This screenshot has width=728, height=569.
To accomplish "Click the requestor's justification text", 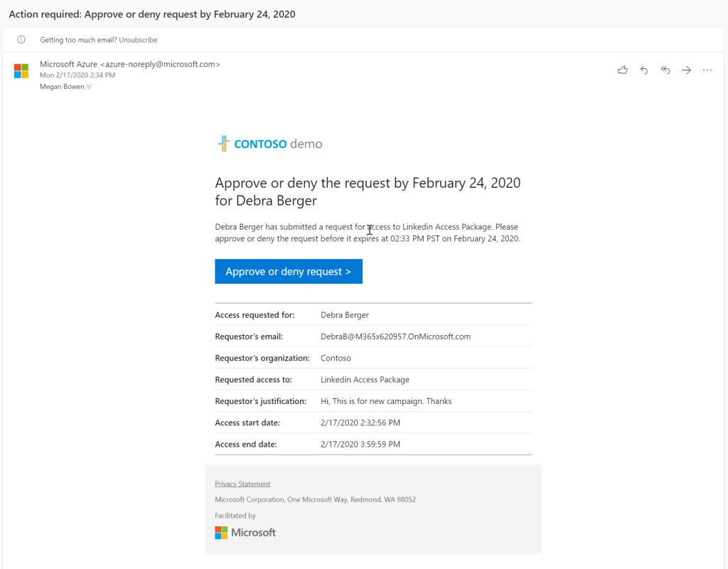I will pyautogui.click(x=386, y=401).
